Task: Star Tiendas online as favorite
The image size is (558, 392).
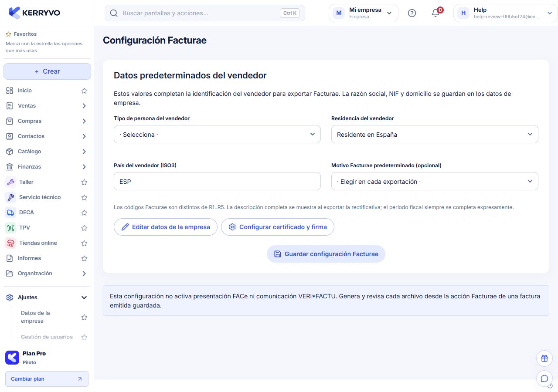Action: [x=85, y=243]
